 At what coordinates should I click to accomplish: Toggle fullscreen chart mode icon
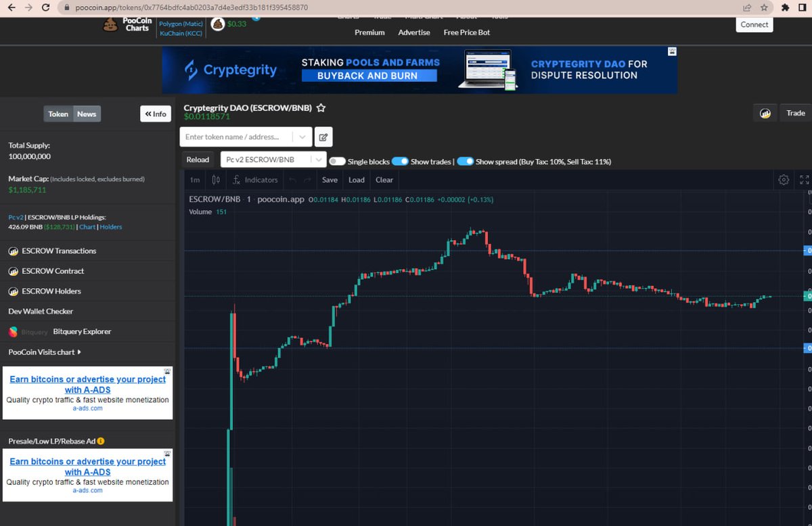click(805, 180)
